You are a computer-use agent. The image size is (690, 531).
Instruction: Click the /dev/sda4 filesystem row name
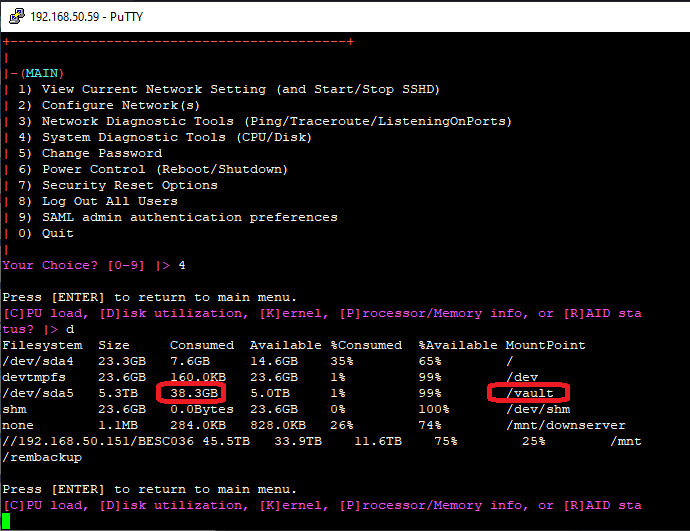[36, 361]
